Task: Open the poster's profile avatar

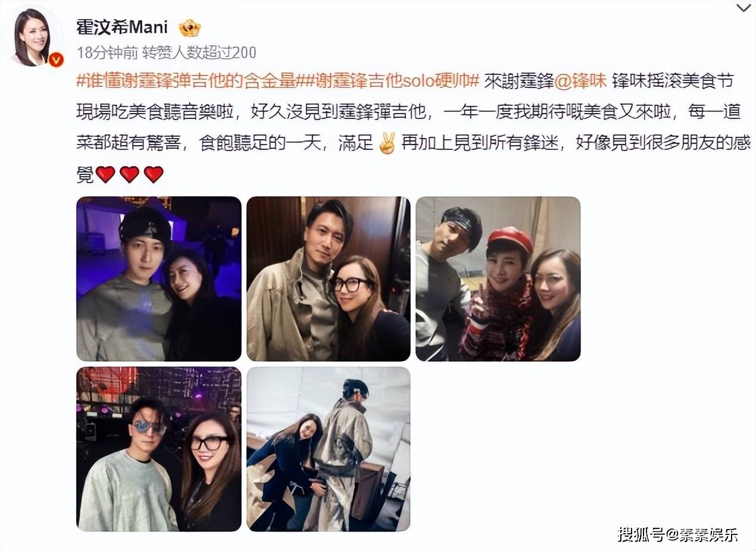Action: [x=33, y=37]
